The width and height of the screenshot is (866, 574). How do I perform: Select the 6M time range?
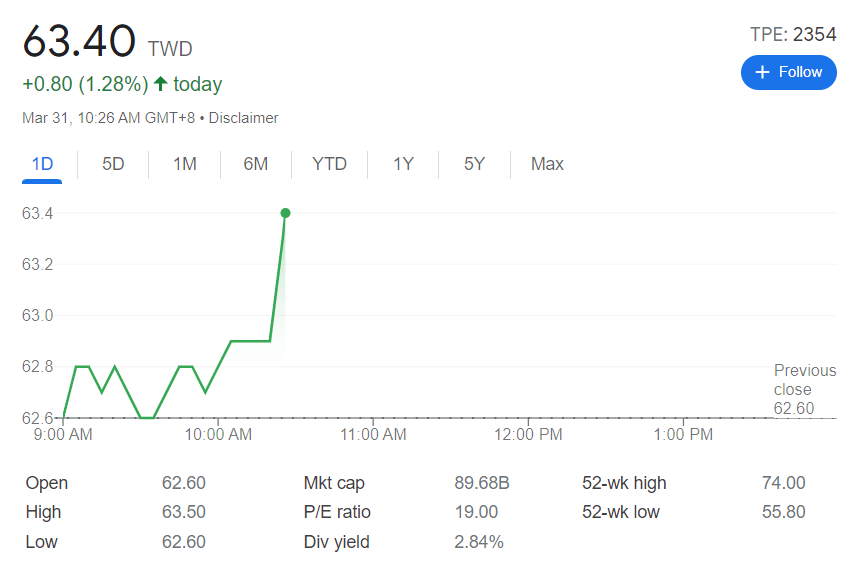click(x=255, y=164)
